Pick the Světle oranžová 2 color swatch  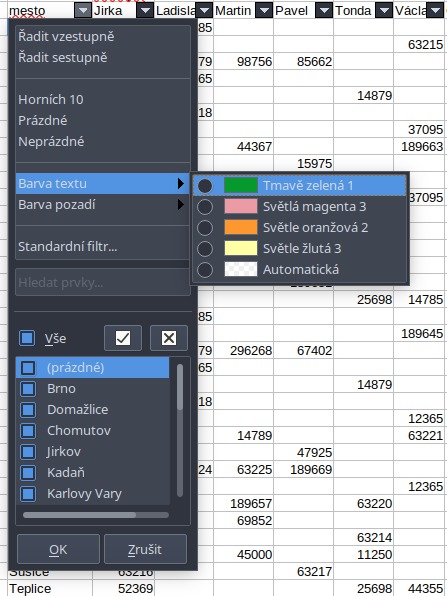coord(241,228)
